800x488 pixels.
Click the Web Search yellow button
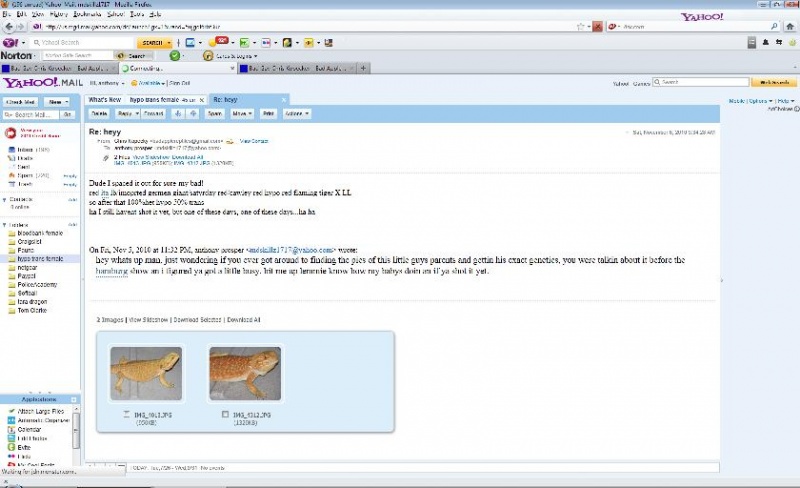click(774, 82)
